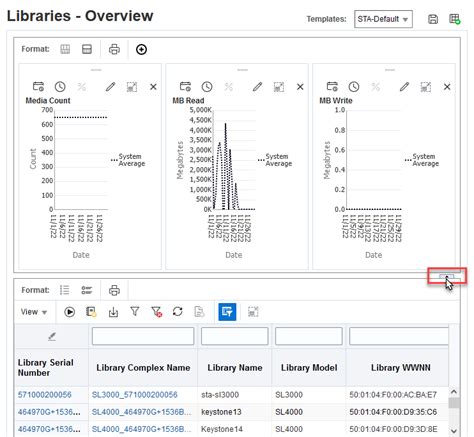The image size is (474, 437).
Task: Collapse the graphs pane using splitter handle
Action: pos(446,276)
